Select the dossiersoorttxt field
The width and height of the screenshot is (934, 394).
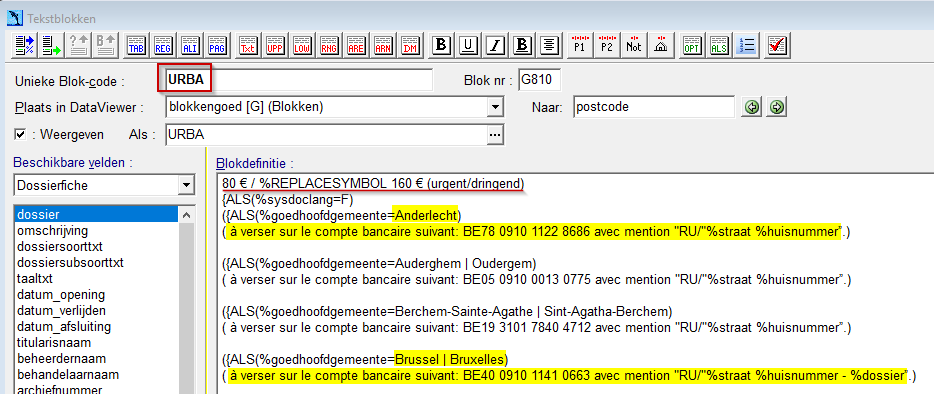coord(61,246)
